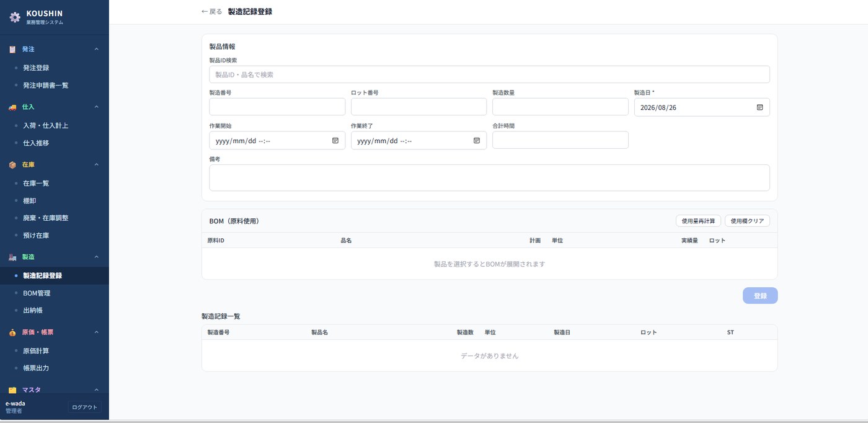Click the e-wada user name
The width and height of the screenshot is (868, 423).
(15, 403)
